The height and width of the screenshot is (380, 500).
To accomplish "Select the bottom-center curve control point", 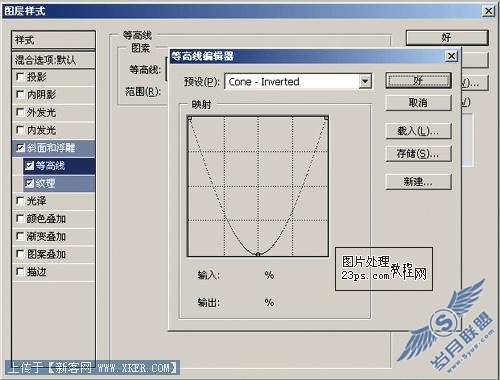I will tap(258, 255).
